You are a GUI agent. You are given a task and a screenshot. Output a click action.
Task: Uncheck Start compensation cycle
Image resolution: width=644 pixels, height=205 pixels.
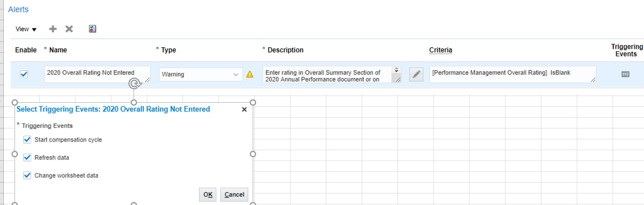point(27,140)
